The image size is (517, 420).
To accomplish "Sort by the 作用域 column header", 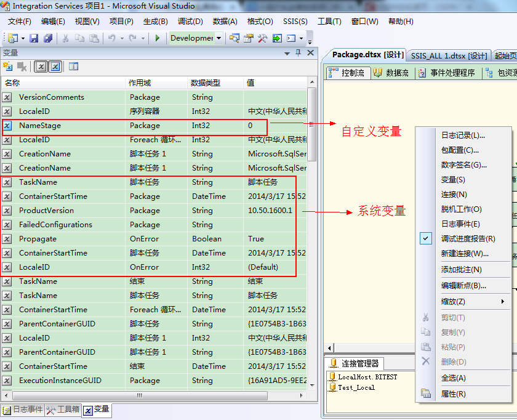I will click(156, 83).
